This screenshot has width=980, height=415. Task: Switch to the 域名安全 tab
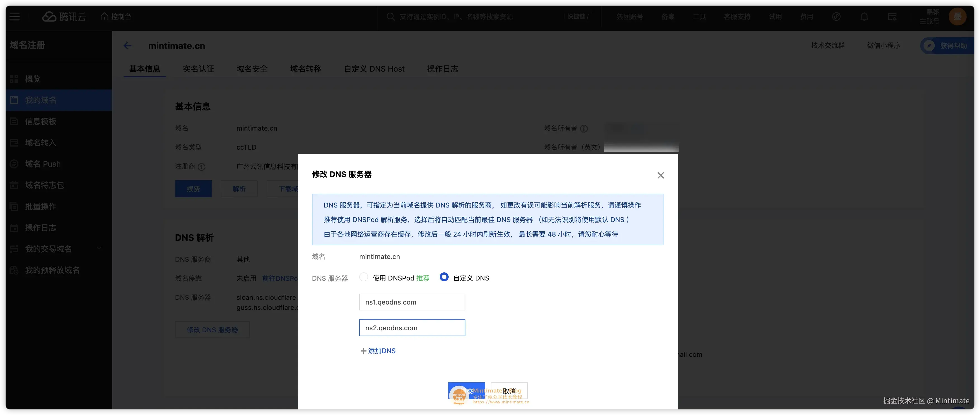(x=252, y=69)
